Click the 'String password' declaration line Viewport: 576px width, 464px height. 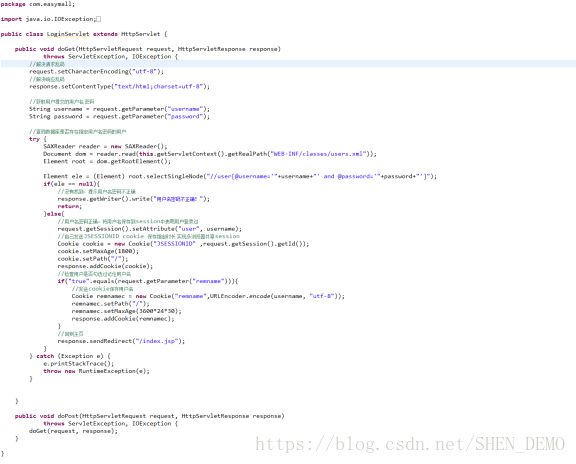tap(119, 116)
